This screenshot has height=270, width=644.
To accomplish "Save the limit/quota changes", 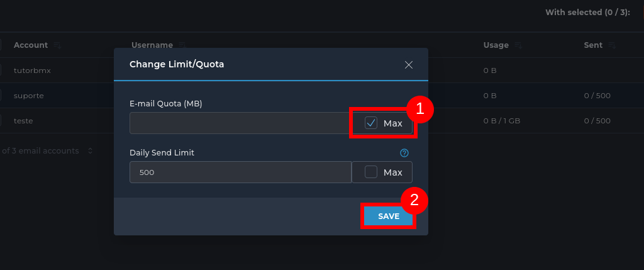I will click(x=389, y=216).
